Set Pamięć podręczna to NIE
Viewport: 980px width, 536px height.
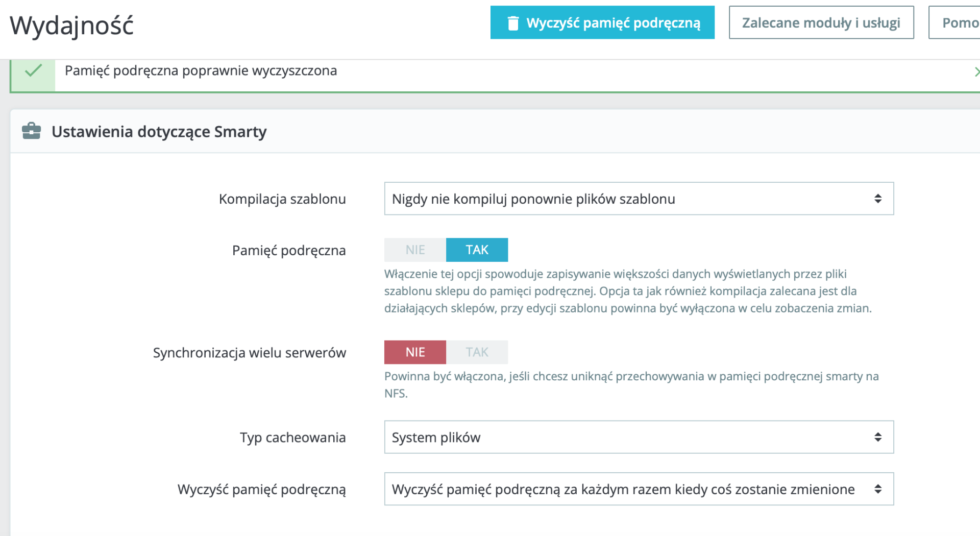tap(415, 250)
